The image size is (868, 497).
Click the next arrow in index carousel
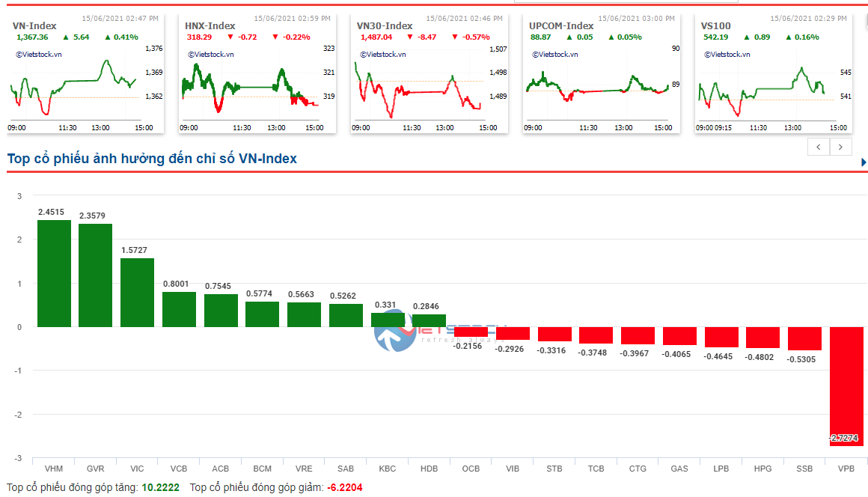[841, 147]
